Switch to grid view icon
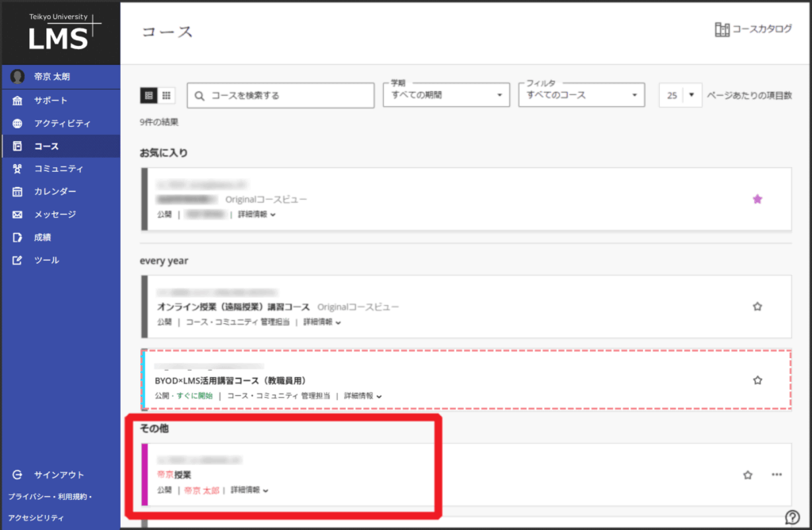Viewport: 812px width, 530px height. point(167,95)
